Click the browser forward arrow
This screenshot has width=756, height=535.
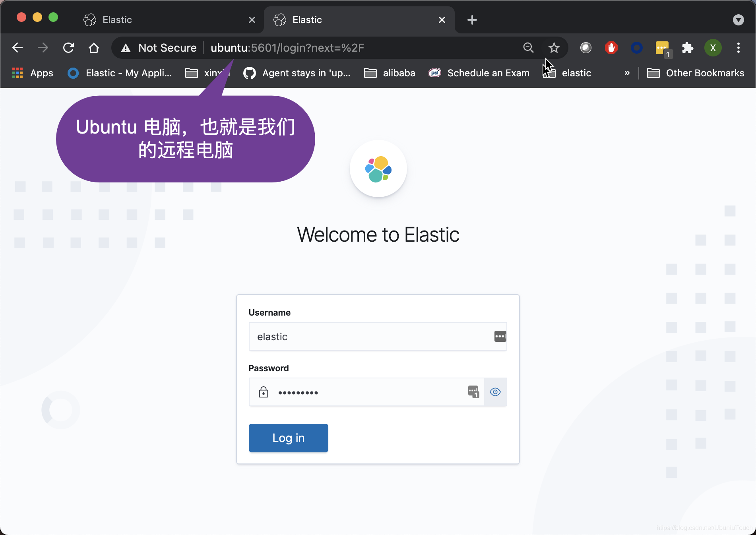tap(43, 48)
